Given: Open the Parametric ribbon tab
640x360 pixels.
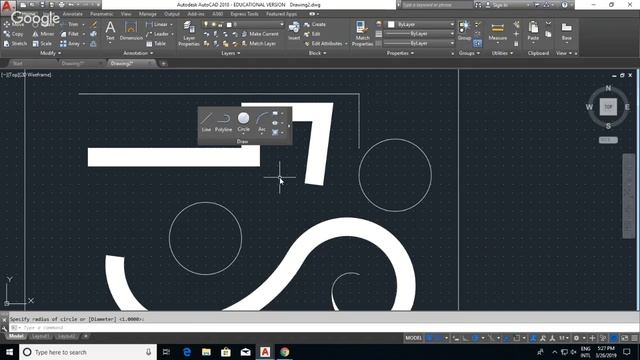Looking at the screenshot, I should [102, 14].
